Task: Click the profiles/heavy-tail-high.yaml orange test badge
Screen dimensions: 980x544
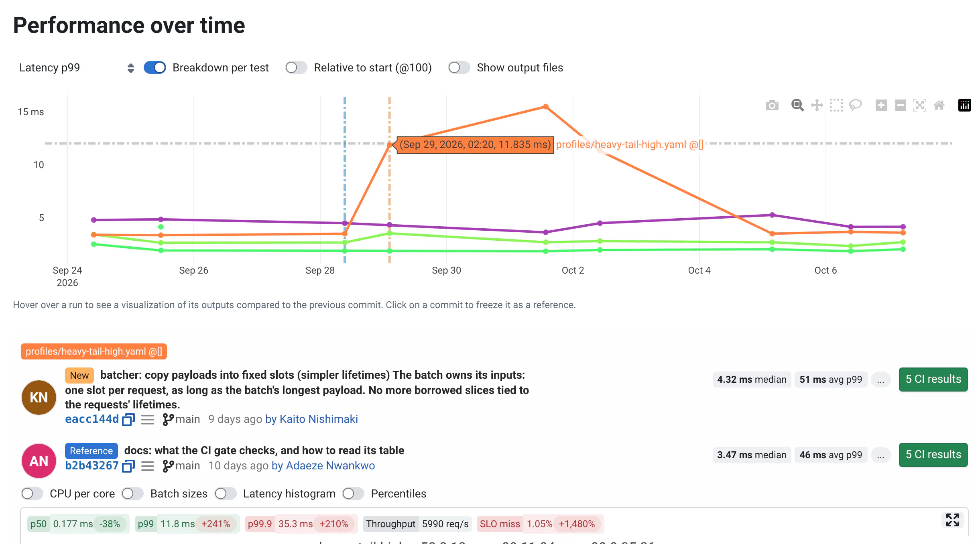Action: [x=94, y=351]
